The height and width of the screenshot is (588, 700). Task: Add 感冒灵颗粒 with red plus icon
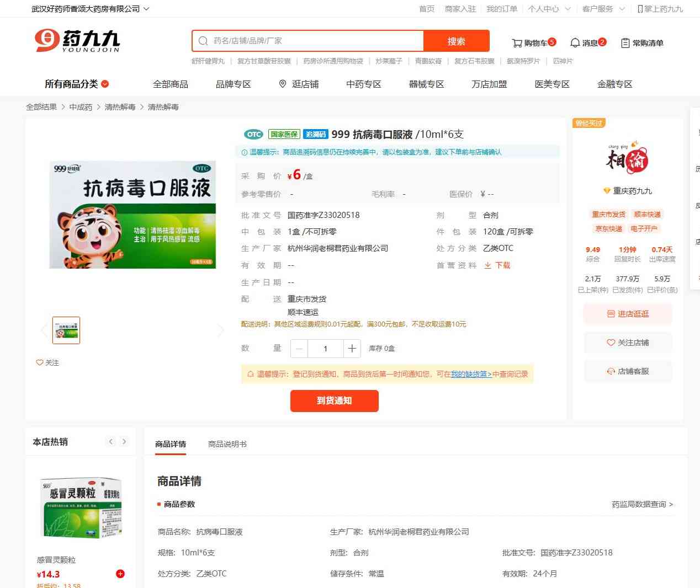point(120,574)
